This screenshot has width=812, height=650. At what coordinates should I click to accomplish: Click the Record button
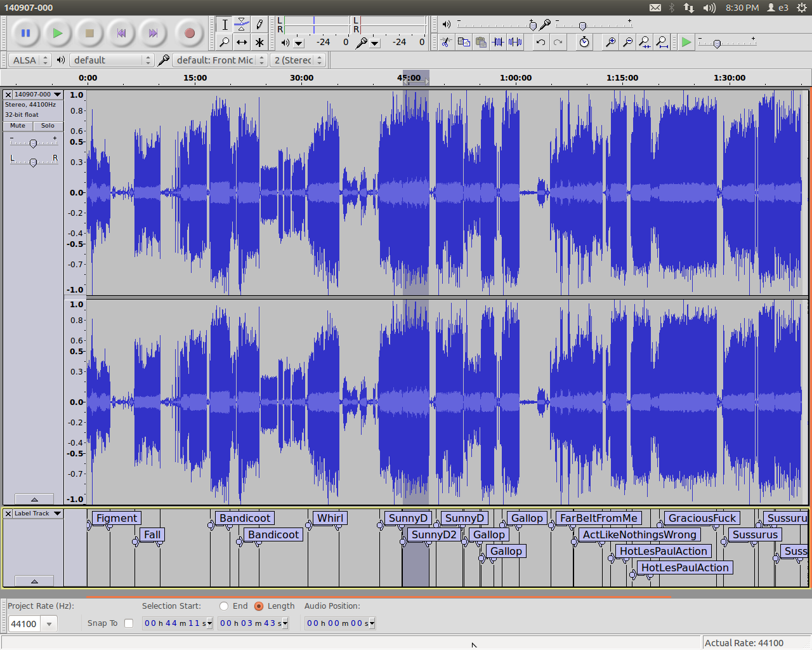[x=189, y=33]
